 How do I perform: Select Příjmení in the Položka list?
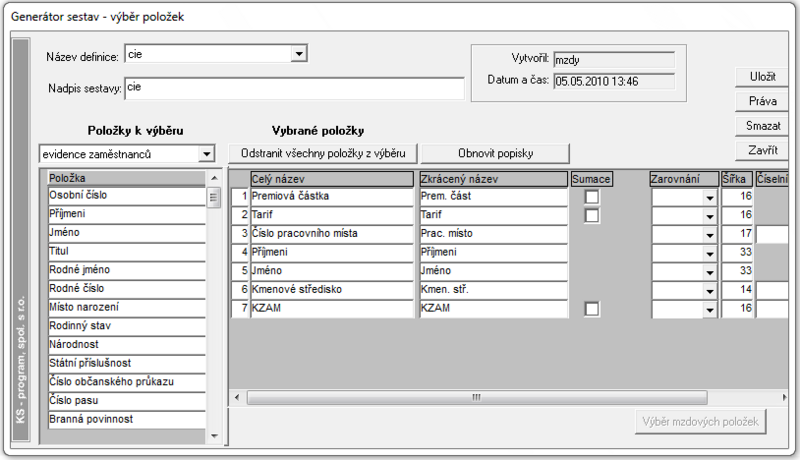click(x=127, y=214)
